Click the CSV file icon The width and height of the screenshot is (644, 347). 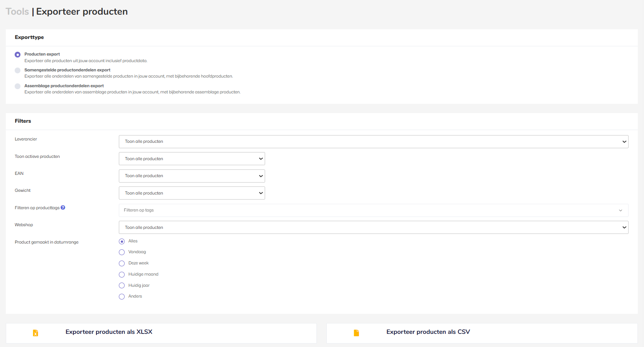pyautogui.click(x=356, y=333)
